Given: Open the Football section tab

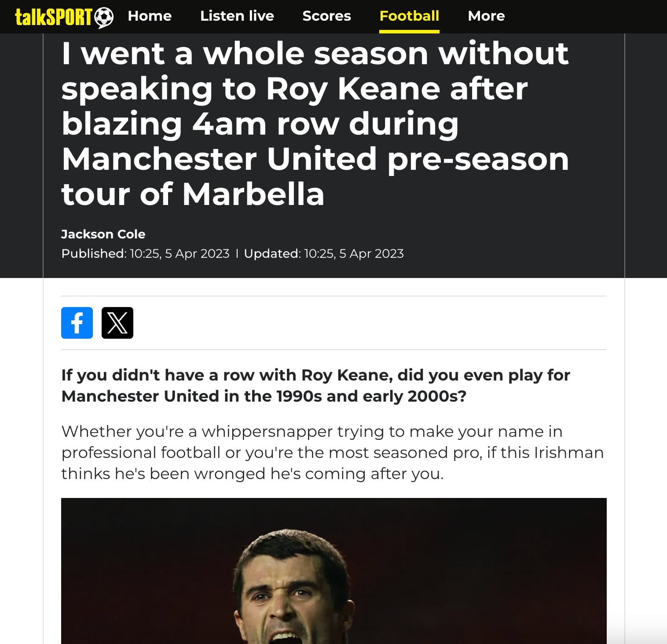Looking at the screenshot, I should tap(409, 16).
